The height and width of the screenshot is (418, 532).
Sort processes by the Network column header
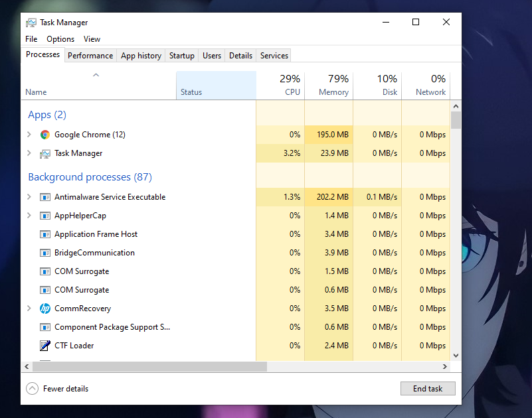click(426, 86)
